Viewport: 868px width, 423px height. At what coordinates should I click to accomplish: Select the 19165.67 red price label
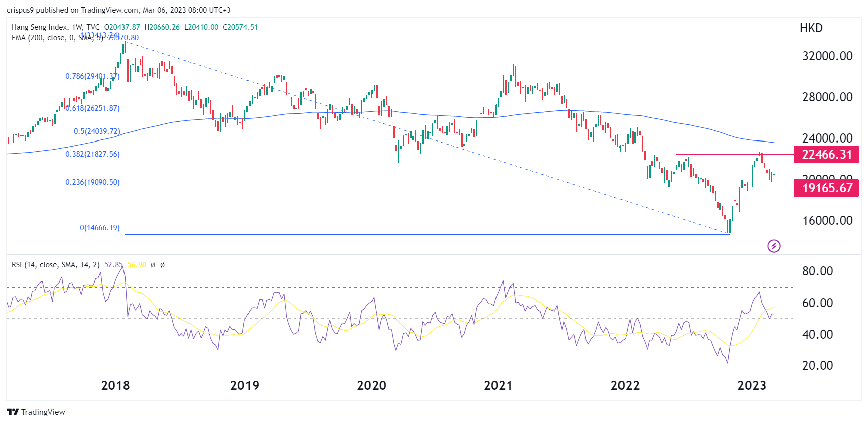click(826, 188)
